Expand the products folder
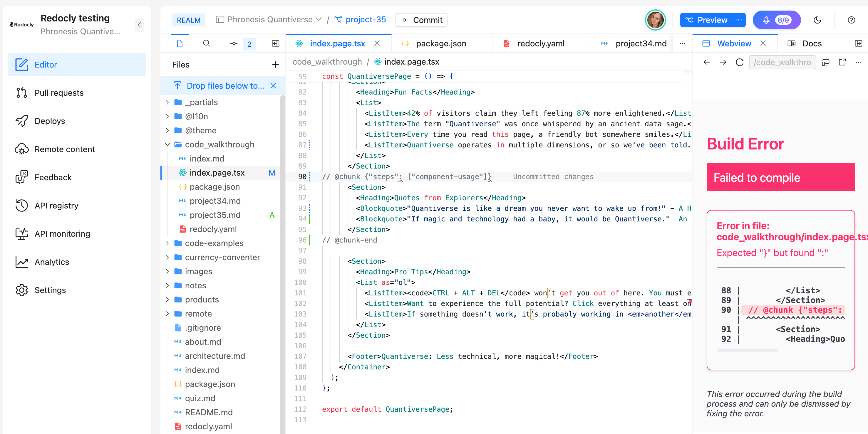This screenshot has height=434, width=868. coord(167,300)
